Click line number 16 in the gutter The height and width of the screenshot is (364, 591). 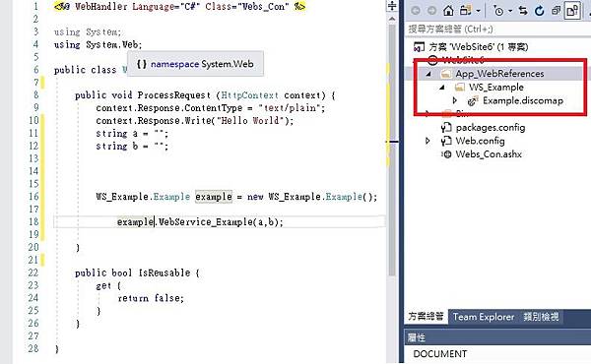click(x=33, y=197)
